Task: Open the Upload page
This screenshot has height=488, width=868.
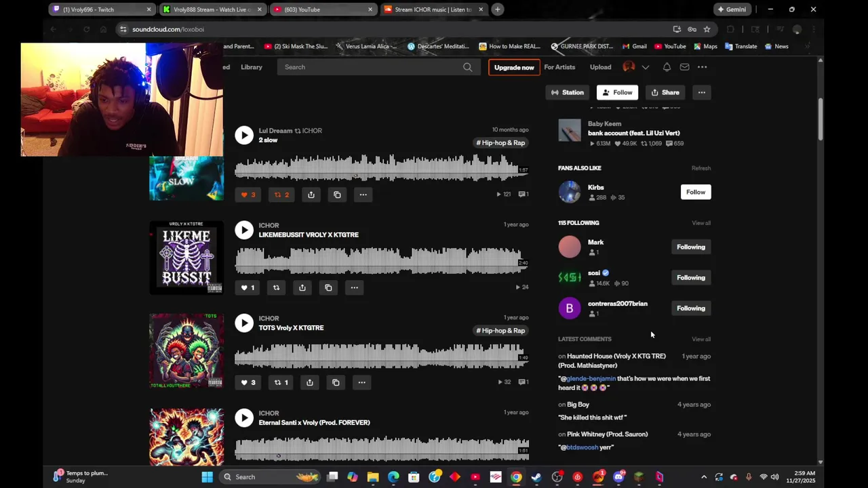Action: (x=600, y=67)
